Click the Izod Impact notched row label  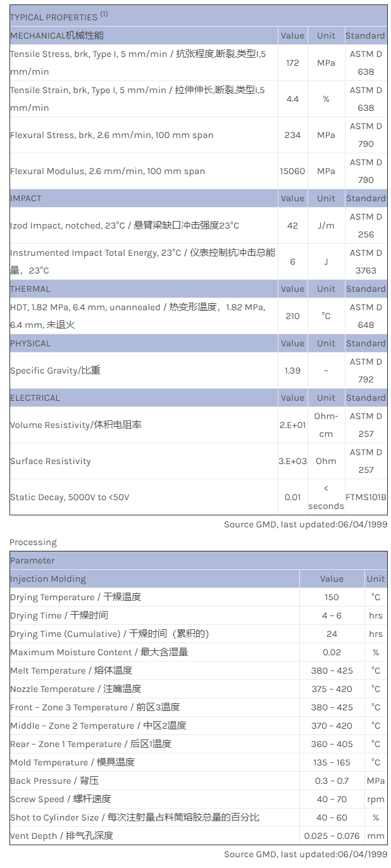(x=125, y=225)
